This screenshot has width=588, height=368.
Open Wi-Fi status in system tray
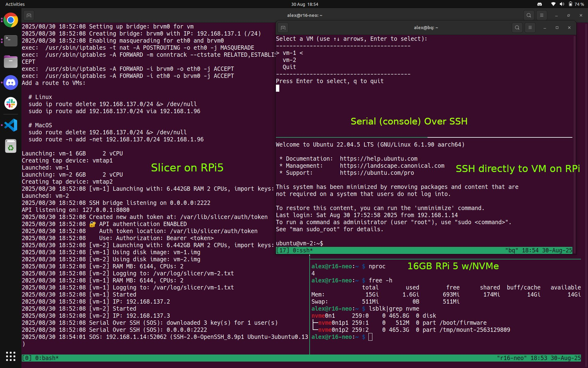(x=553, y=4)
